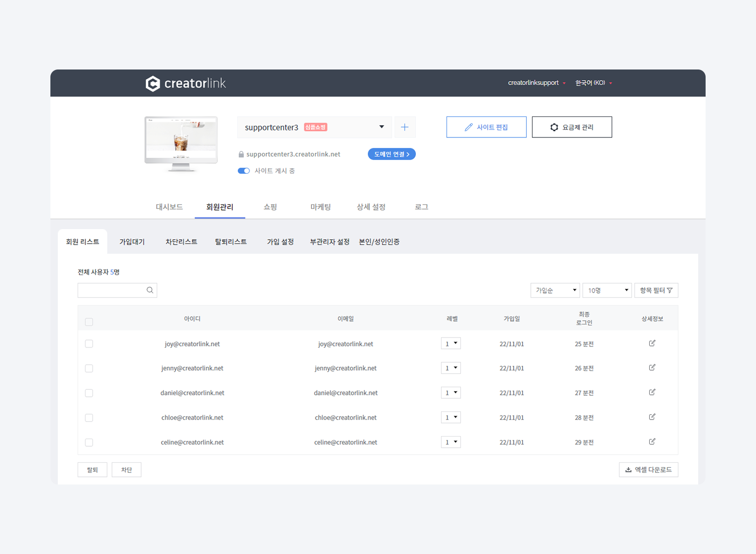
Task: Open detail edit icon for chloe@creatorlink.net
Action: 652,417
